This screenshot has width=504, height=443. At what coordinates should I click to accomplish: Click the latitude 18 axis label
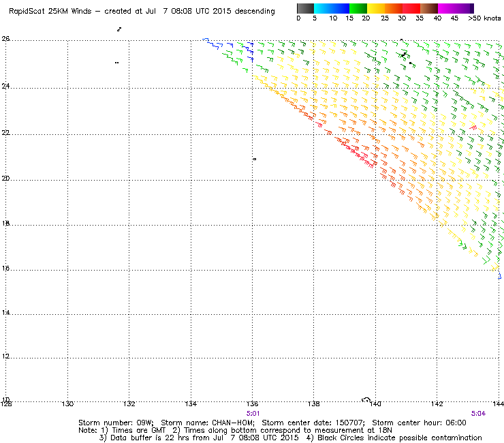(x=5, y=224)
